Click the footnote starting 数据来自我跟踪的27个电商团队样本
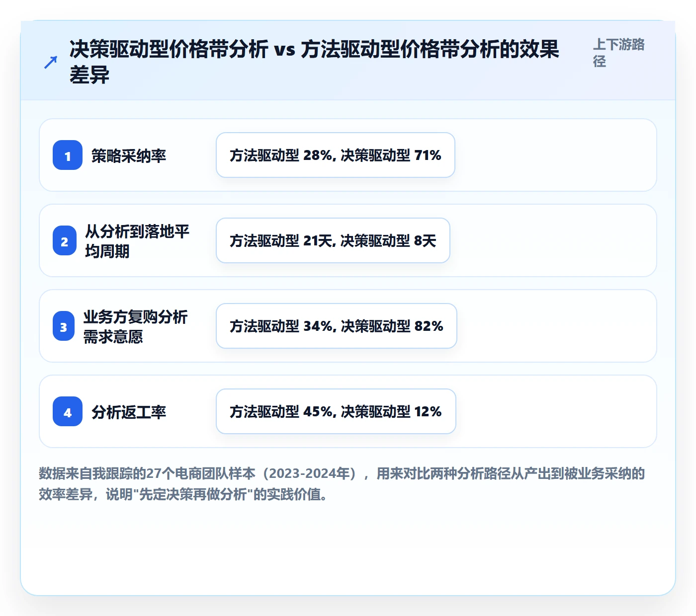Image resolution: width=696 pixels, height=616 pixels. pos(342,484)
